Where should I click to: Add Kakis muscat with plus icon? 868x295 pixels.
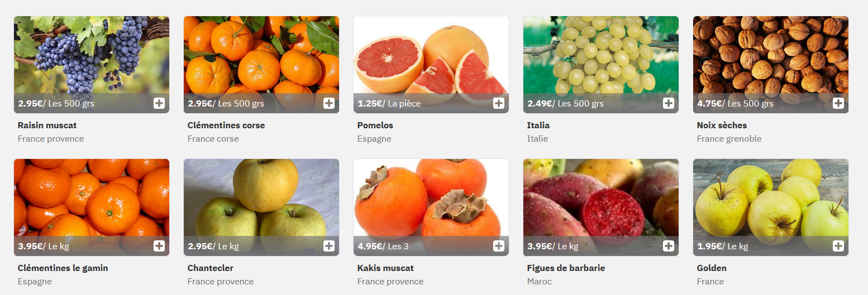(x=499, y=246)
